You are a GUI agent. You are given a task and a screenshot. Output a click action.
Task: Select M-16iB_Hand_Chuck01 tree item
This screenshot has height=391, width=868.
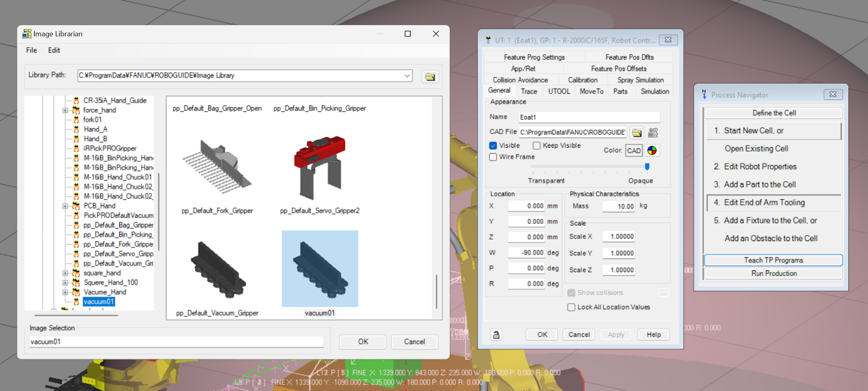click(118, 177)
